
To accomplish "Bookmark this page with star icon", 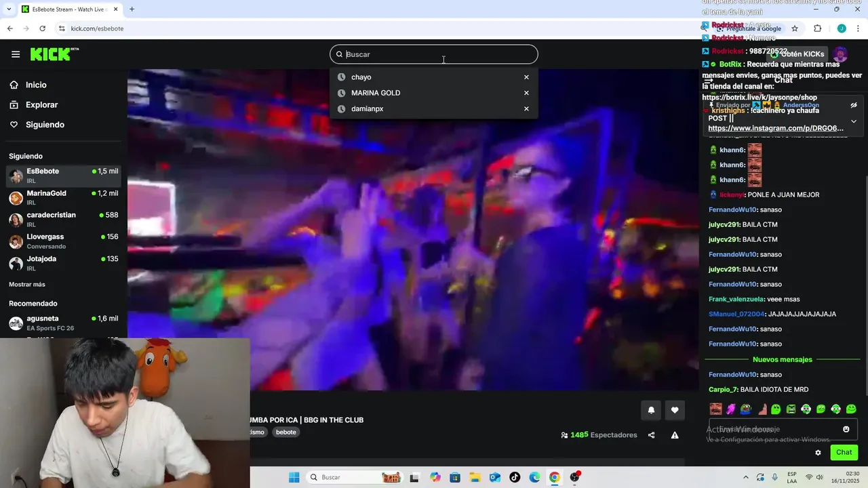I will [x=795, y=28].
